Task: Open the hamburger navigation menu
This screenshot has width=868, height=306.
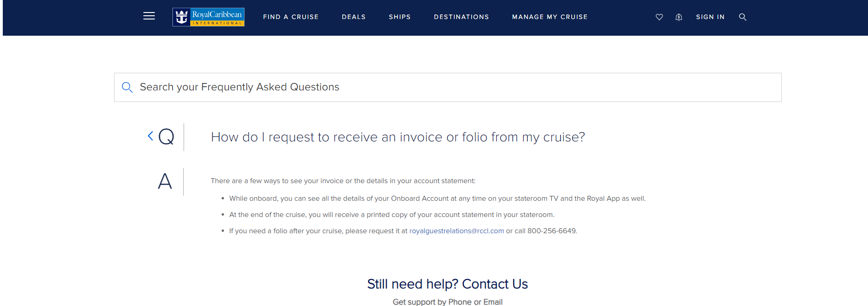Action: [149, 16]
